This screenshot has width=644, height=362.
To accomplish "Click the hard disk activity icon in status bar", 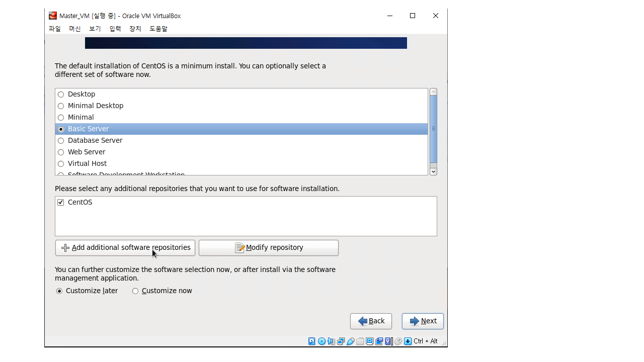I will (312, 341).
